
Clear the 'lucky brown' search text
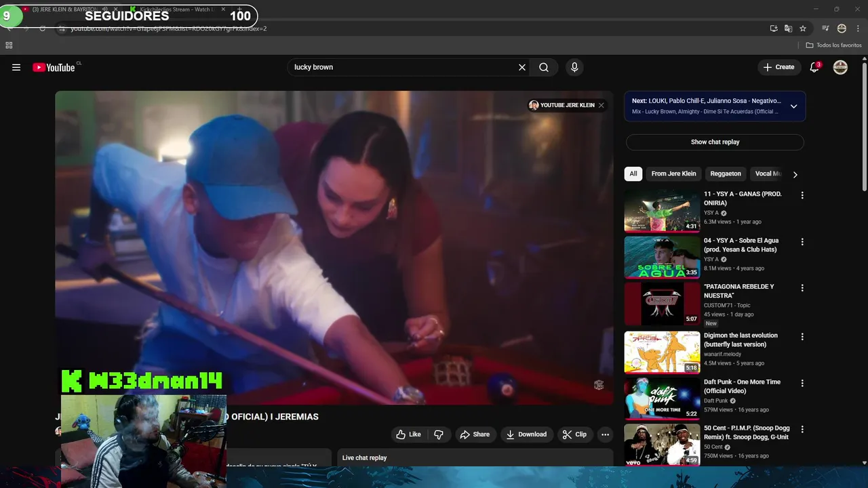click(522, 67)
